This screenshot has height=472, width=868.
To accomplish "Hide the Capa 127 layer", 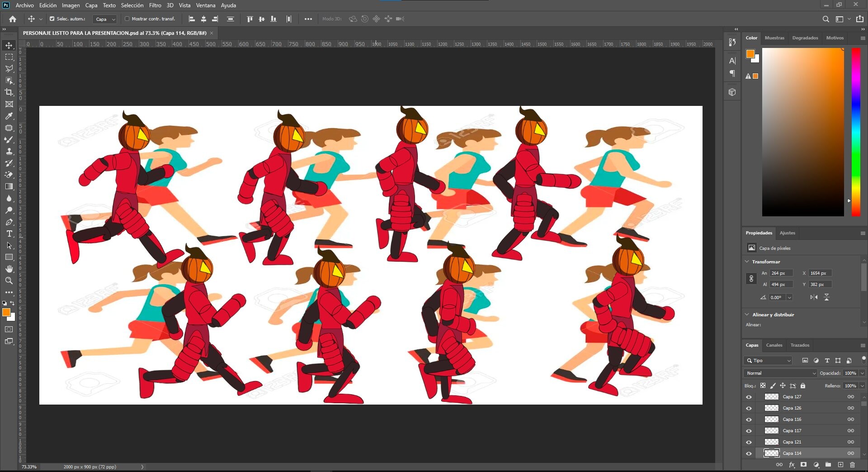I will coord(749,396).
